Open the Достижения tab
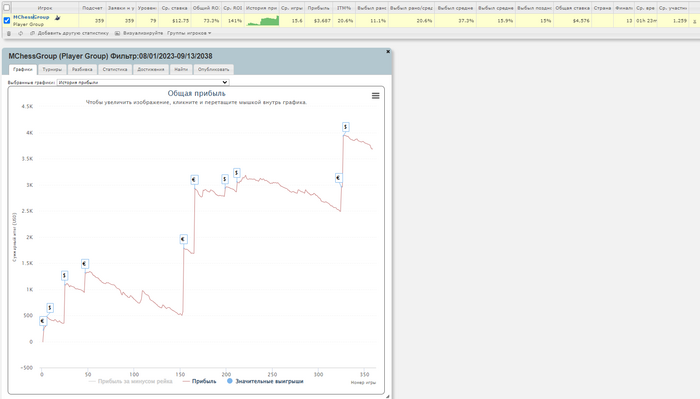Image resolution: width=700 pixels, height=399 pixels. pos(150,69)
